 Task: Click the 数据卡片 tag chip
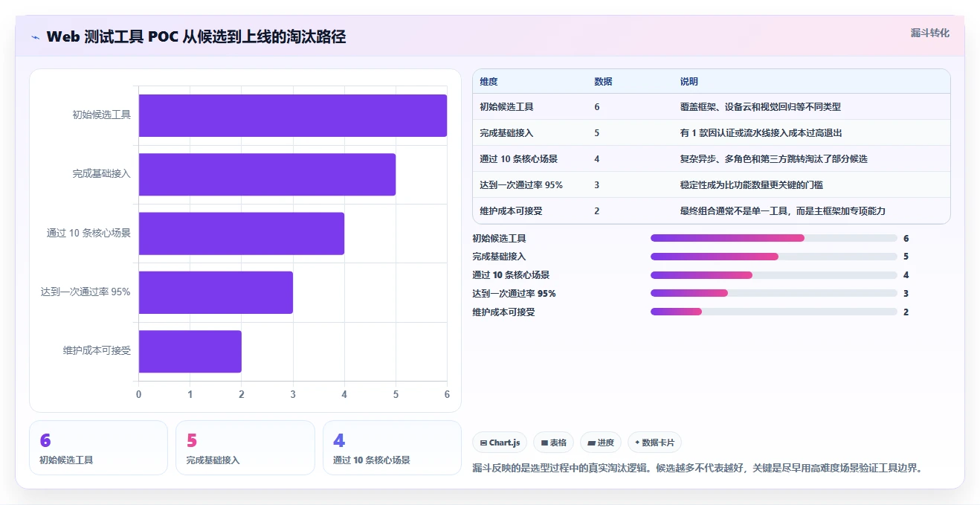pos(654,443)
